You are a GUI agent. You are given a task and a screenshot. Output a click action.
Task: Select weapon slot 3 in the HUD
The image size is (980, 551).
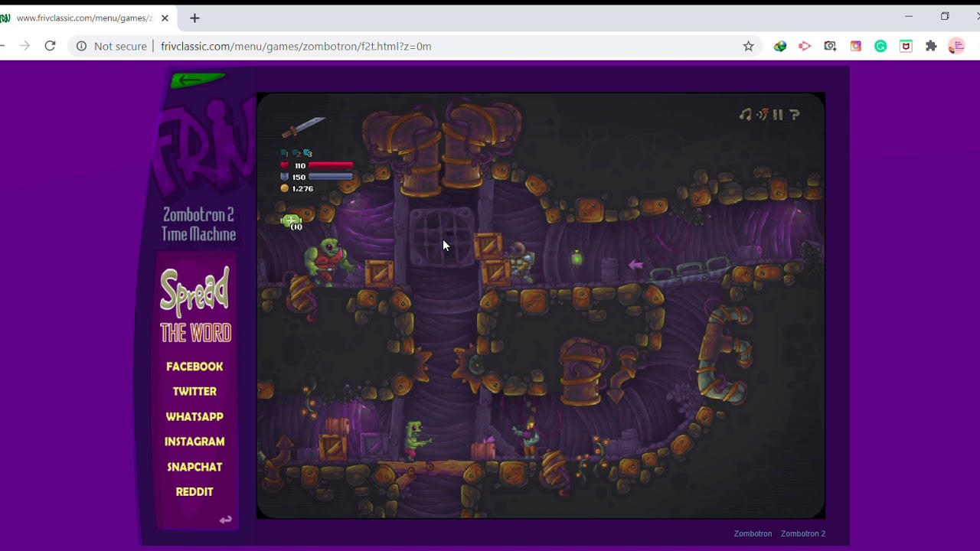click(x=308, y=153)
